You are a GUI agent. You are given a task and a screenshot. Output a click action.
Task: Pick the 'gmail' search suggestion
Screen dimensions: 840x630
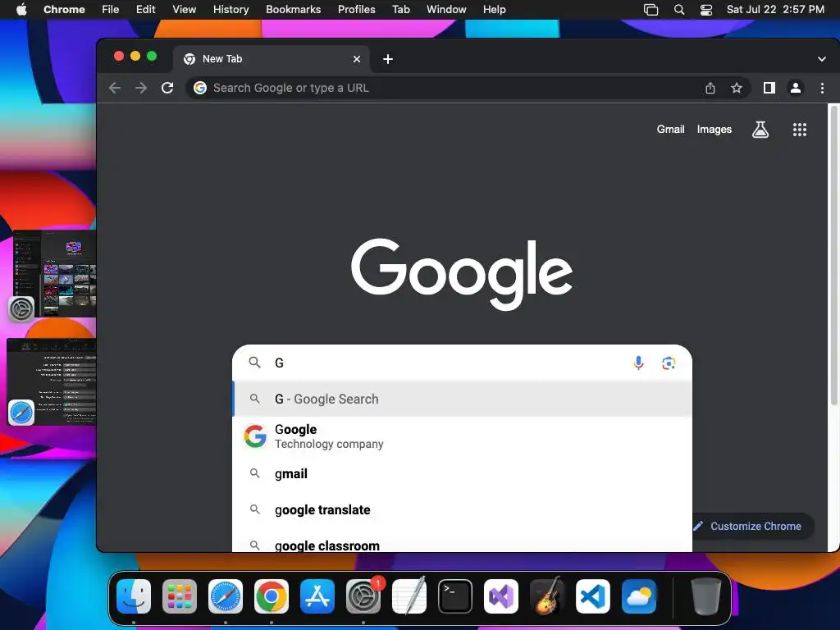(463, 473)
